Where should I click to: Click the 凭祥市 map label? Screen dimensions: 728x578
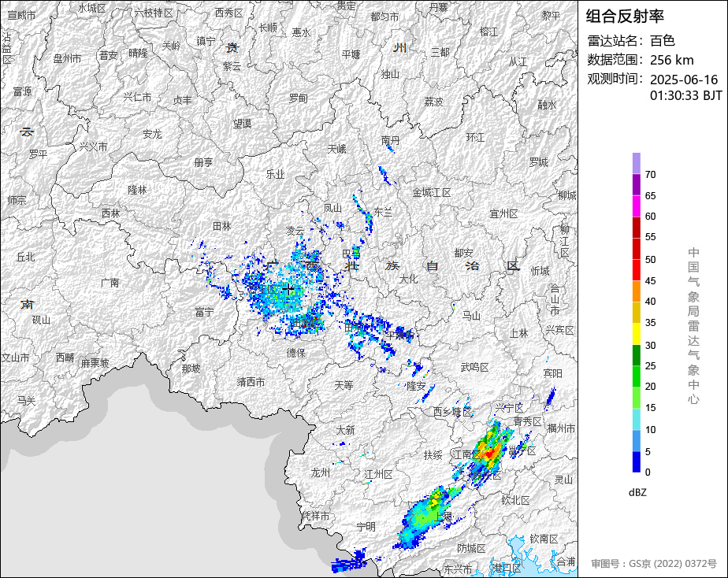(315, 516)
